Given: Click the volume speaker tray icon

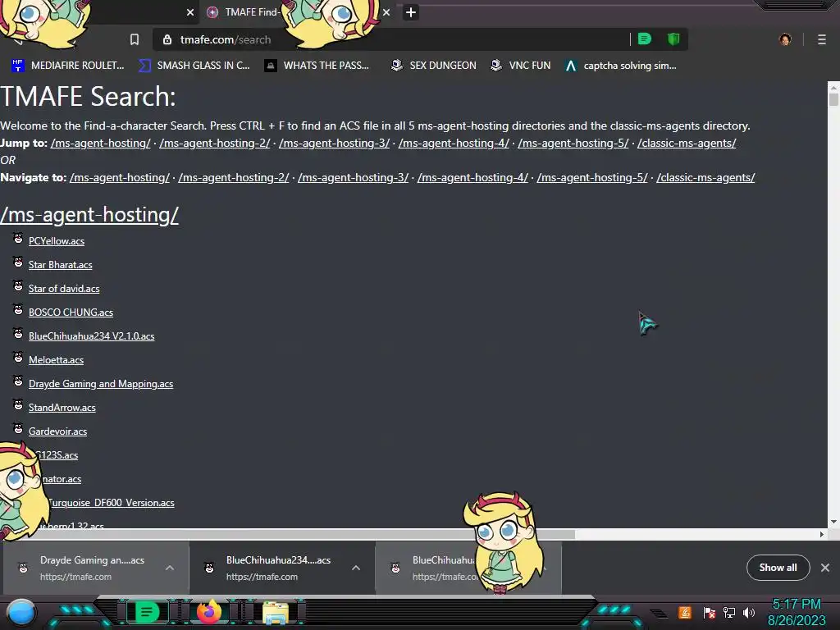Looking at the screenshot, I should coord(749,612).
